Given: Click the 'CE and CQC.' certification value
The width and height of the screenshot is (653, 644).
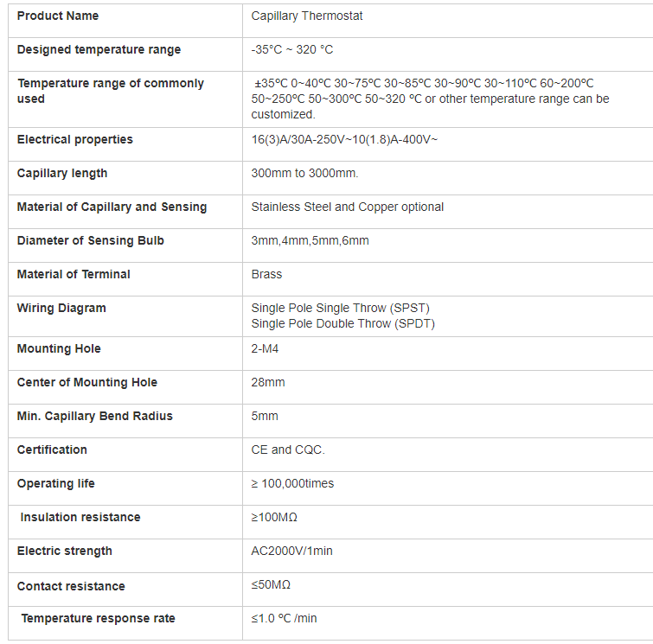Looking at the screenshot, I should [x=288, y=450].
